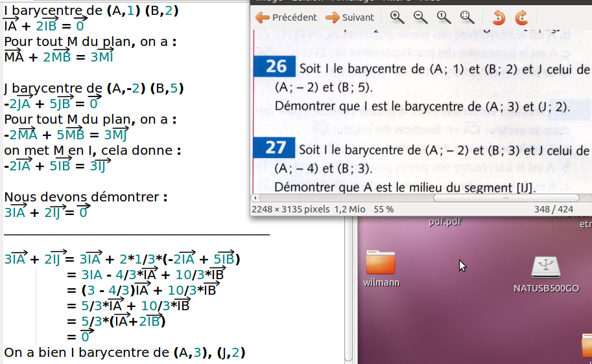Click the blue exercise 26 number badge

(x=276, y=68)
